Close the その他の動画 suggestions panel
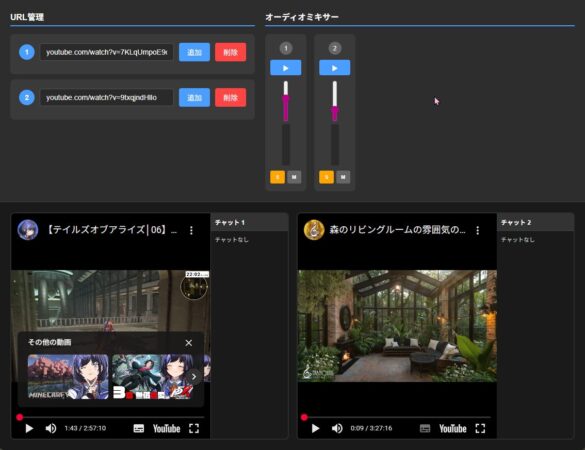The image size is (585, 450). pyautogui.click(x=189, y=343)
